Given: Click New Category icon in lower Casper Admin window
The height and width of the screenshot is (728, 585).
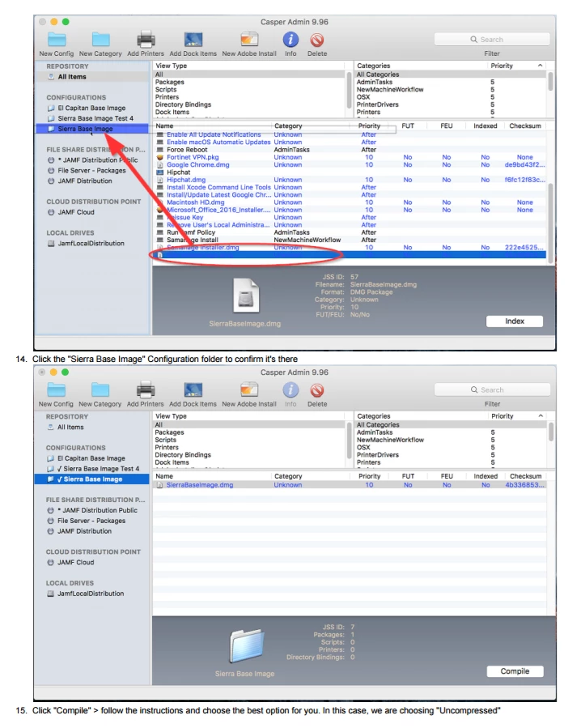Looking at the screenshot, I should click(x=100, y=390).
